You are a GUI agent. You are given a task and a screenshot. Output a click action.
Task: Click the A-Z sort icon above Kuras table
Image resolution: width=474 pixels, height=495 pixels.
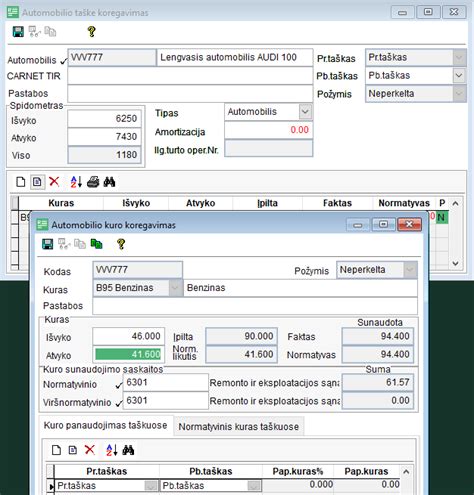coord(76,182)
